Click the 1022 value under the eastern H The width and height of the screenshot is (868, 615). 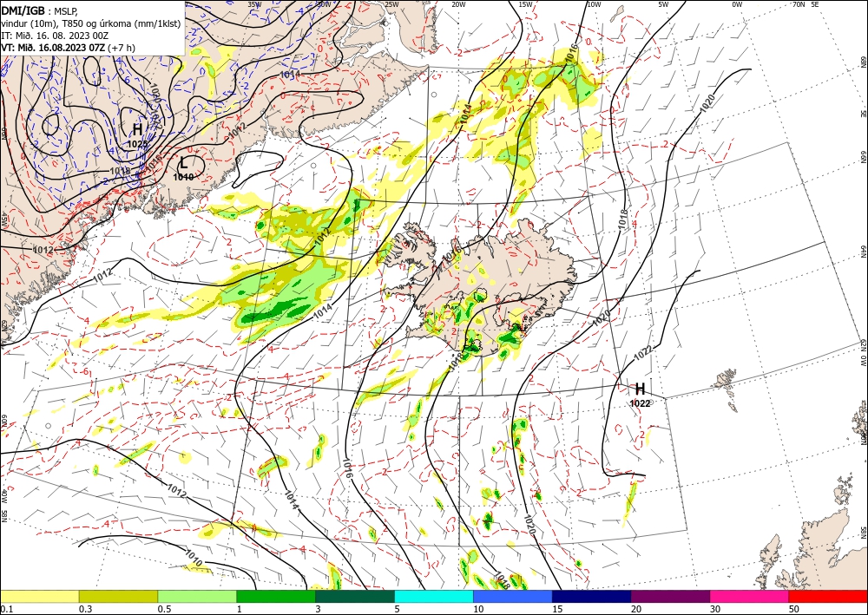pyautogui.click(x=640, y=403)
